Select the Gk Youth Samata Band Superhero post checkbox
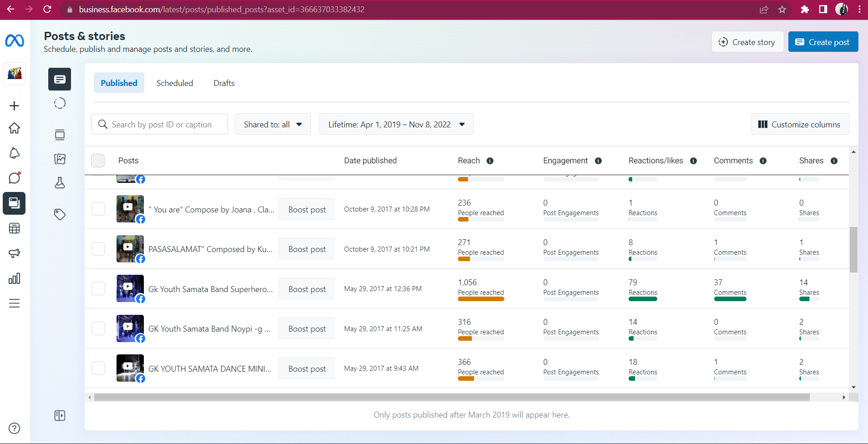 pyautogui.click(x=98, y=288)
